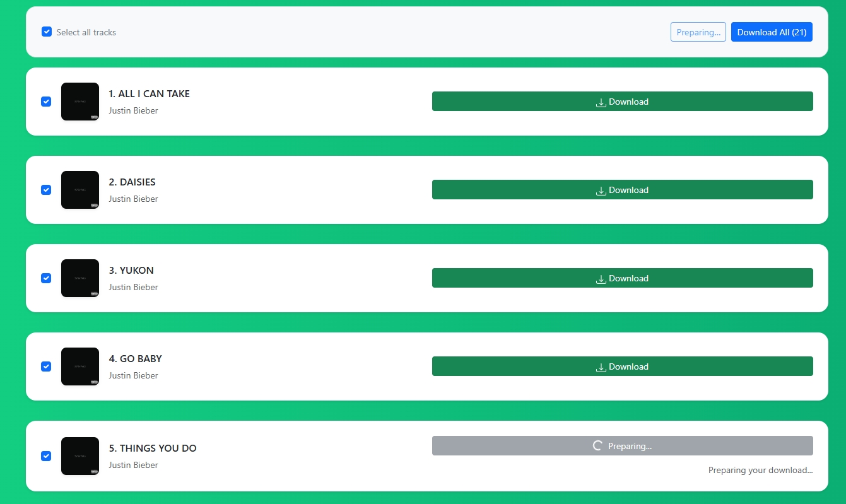Click the Preparing... button in the header
Screen dimensions: 846x504
click(x=698, y=32)
